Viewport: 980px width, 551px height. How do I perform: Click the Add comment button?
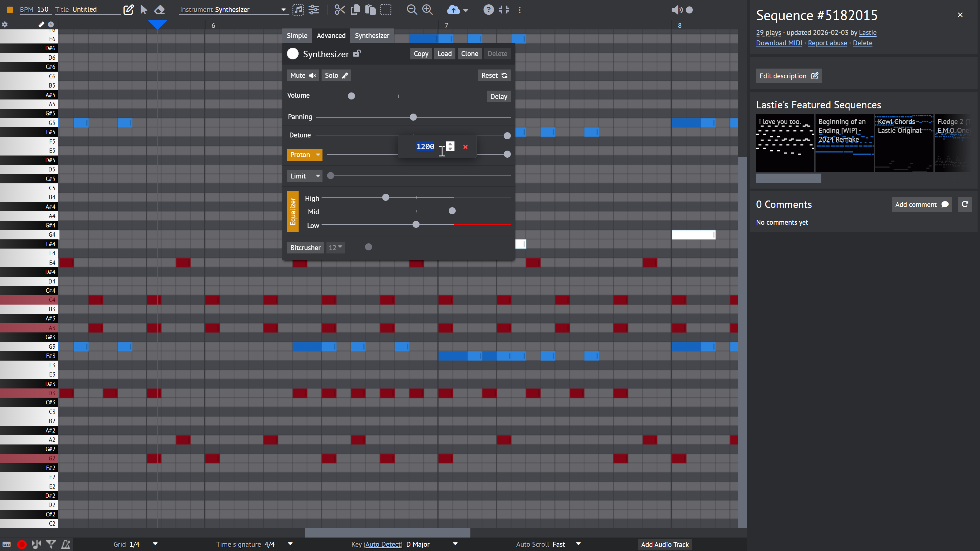tap(922, 204)
